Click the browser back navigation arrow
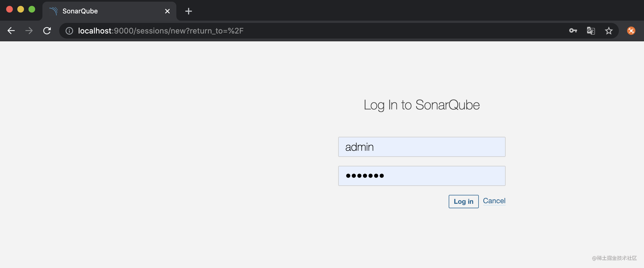The image size is (644, 268). point(11,31)
